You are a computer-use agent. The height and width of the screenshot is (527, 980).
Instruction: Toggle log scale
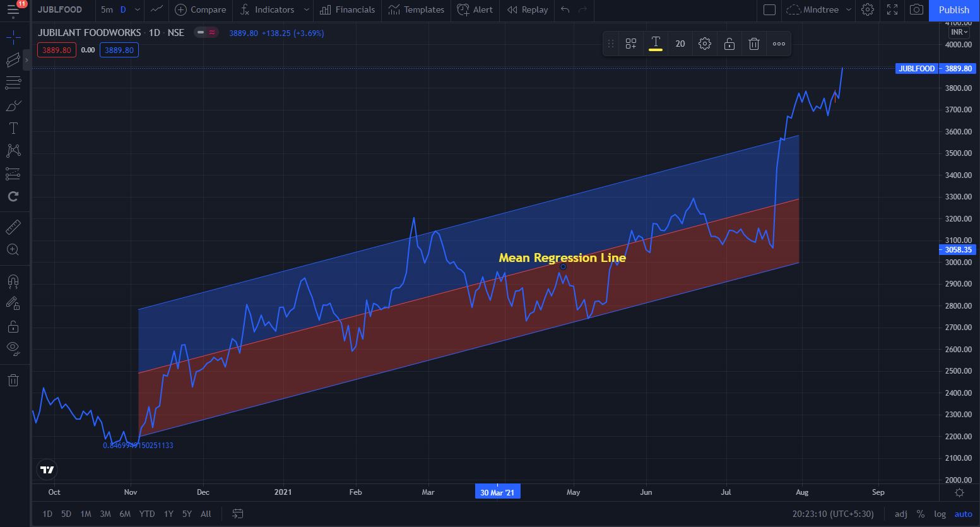click(940, 514)
